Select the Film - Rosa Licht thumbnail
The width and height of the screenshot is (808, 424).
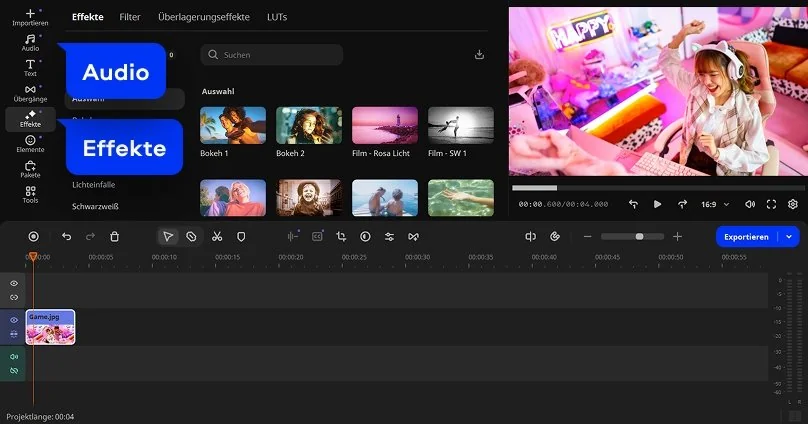pos(384,126)
